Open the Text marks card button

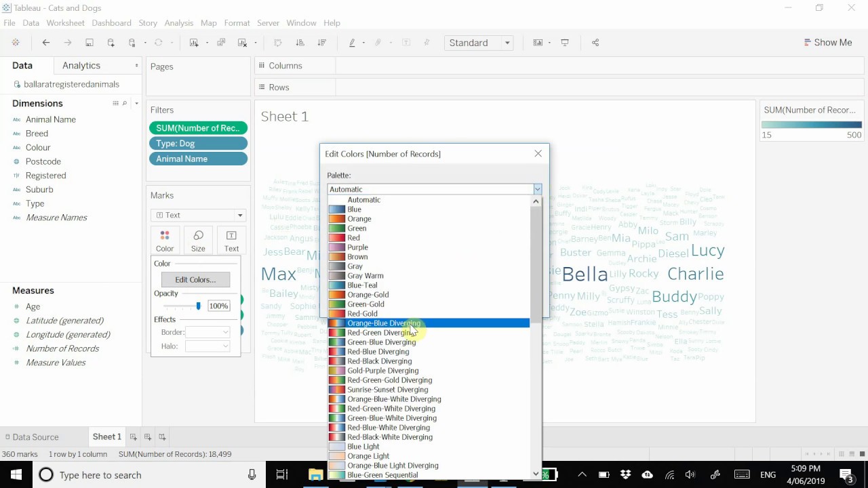click(231, 241)
